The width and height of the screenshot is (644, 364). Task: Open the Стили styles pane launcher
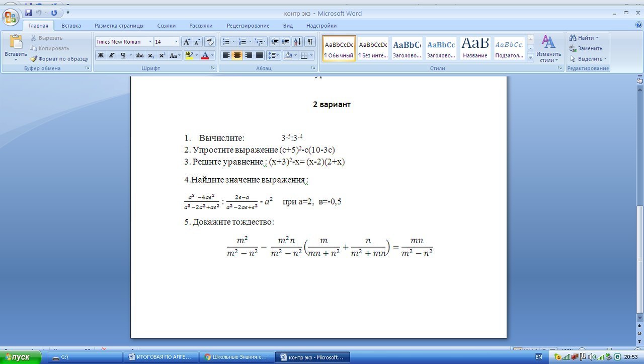tap(560, 68)
